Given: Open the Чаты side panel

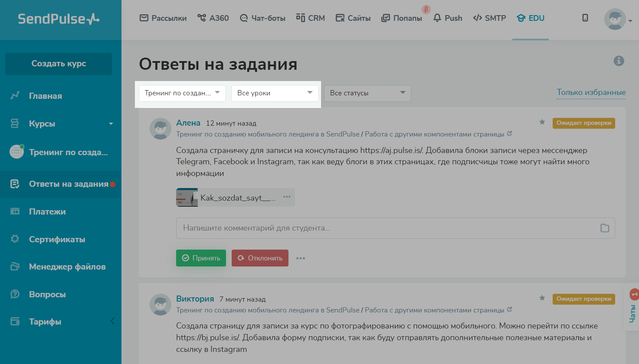Looking at the screenshot, I should pos(633,308).
